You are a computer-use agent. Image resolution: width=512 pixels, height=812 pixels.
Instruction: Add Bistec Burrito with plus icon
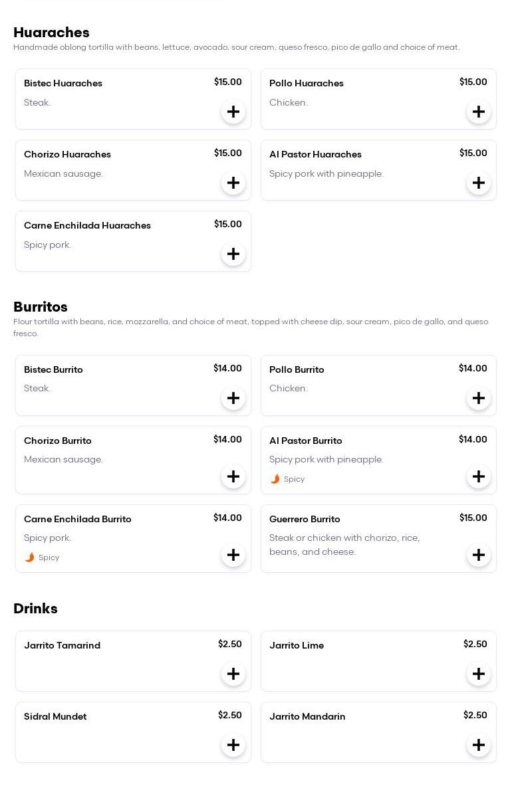[x=233, y=398]
